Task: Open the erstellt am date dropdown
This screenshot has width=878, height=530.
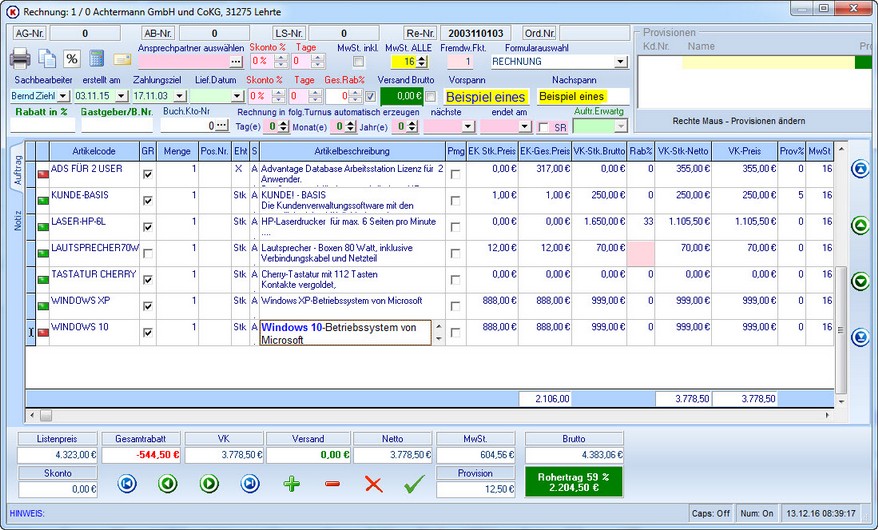Action: click(121, 96)
